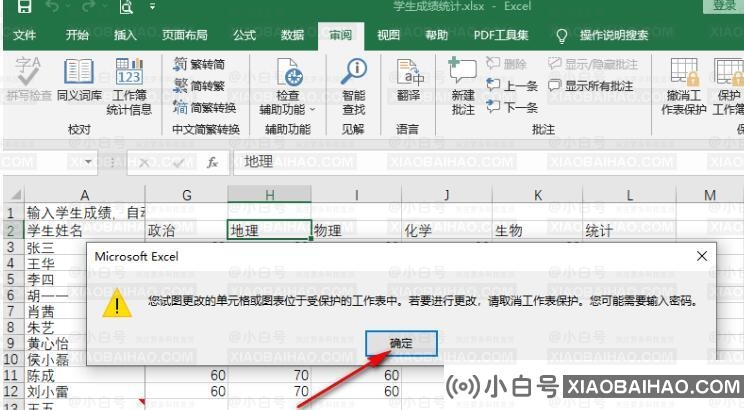Expand the quick access toolbar customize arrow
The height and width of the screenshot is (410, 744).
tap(152, 7)
